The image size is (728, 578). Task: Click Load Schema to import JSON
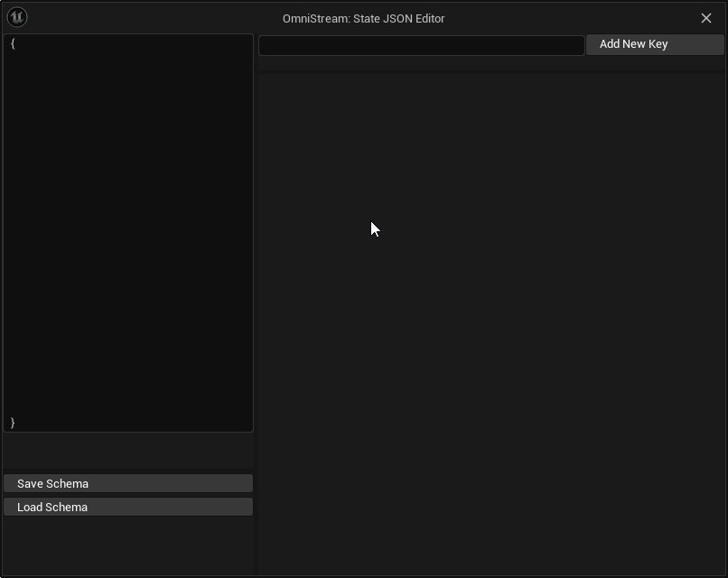point(128,507)
